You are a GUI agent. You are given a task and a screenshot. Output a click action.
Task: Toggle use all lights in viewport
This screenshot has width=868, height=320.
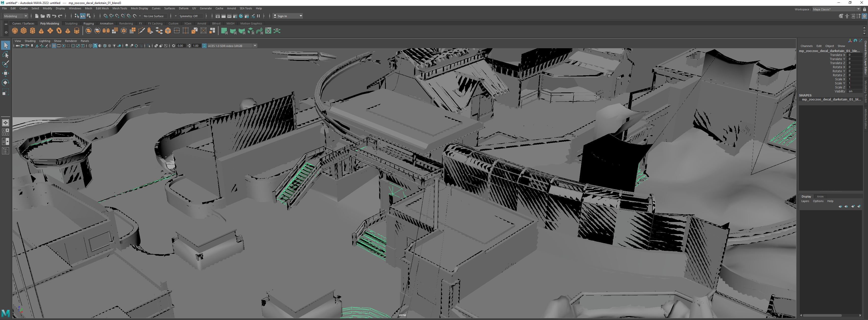pos(114,45)
